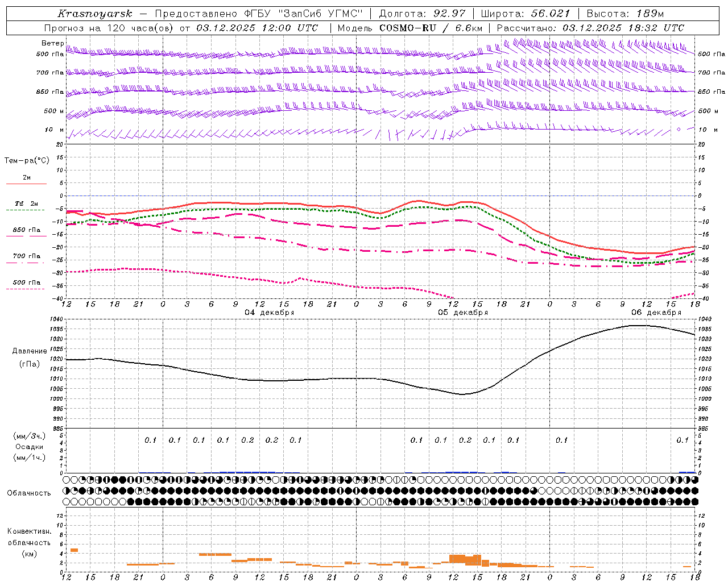Click the 'Давление' pressure panel label
This screenshot has width=728, height=582.
tap(29, 351)
